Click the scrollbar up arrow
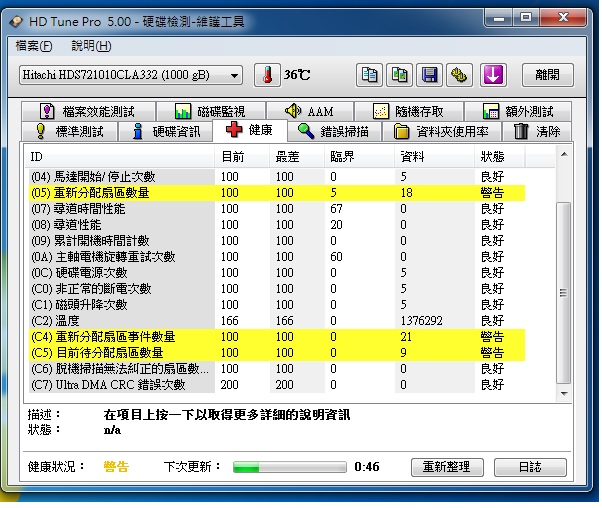The image size is (602, 508). pos(564,154)
